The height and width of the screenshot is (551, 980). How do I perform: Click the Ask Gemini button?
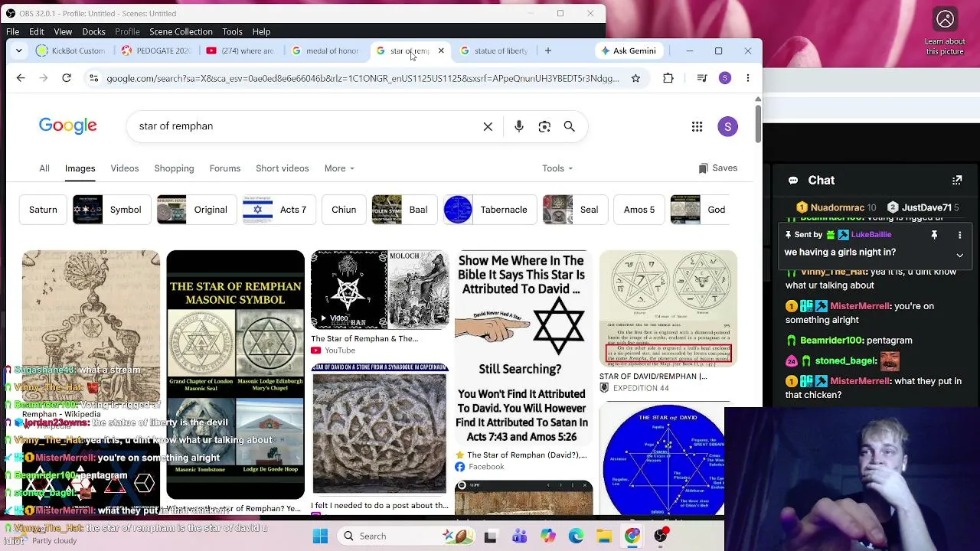coord(629,51)
